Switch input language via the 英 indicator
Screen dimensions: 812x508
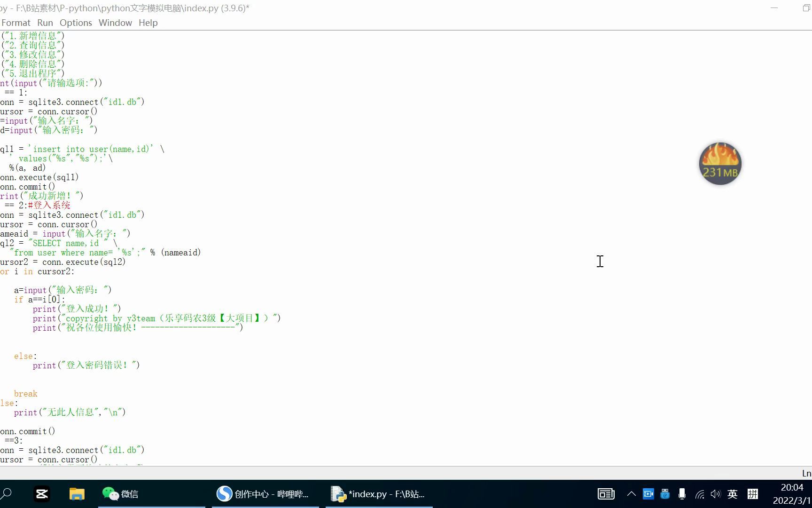732,494
